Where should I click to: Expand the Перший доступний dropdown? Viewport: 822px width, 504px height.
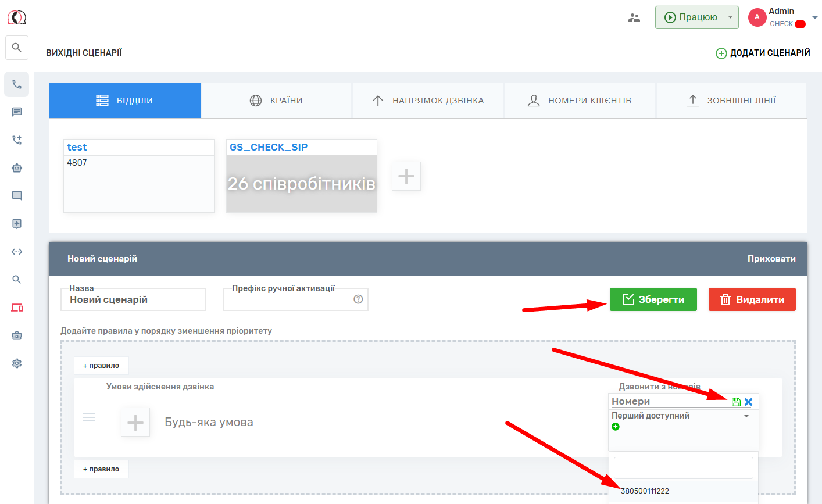[746, 416]
